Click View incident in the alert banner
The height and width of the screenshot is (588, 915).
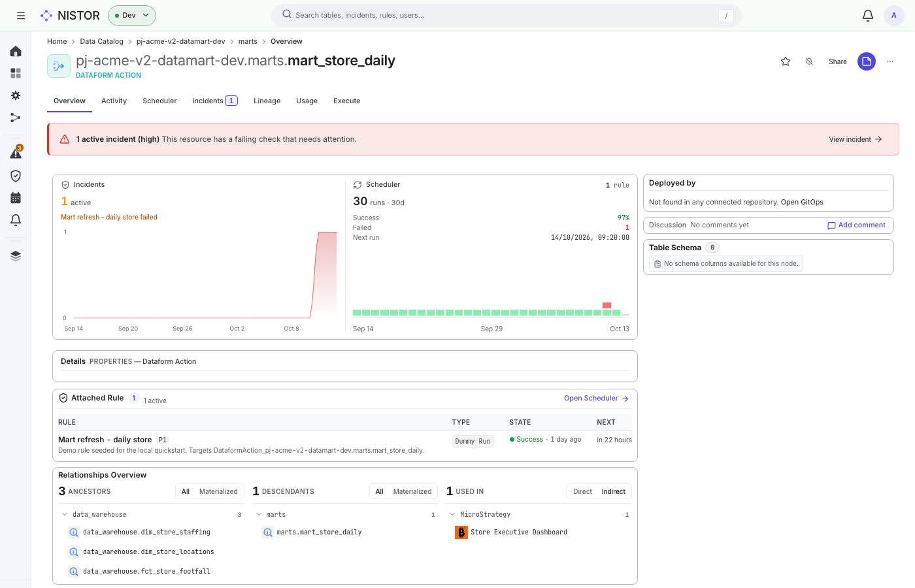[856, 139]
